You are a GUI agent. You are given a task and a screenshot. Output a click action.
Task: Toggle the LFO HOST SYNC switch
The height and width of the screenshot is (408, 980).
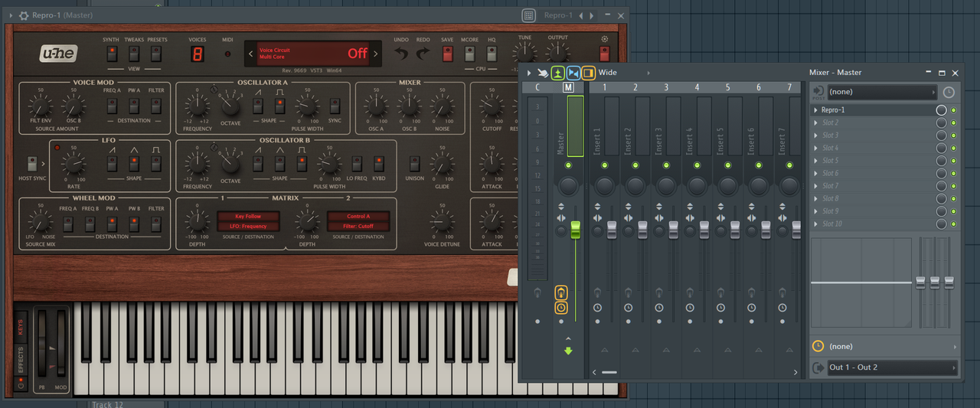pos(32,163)
